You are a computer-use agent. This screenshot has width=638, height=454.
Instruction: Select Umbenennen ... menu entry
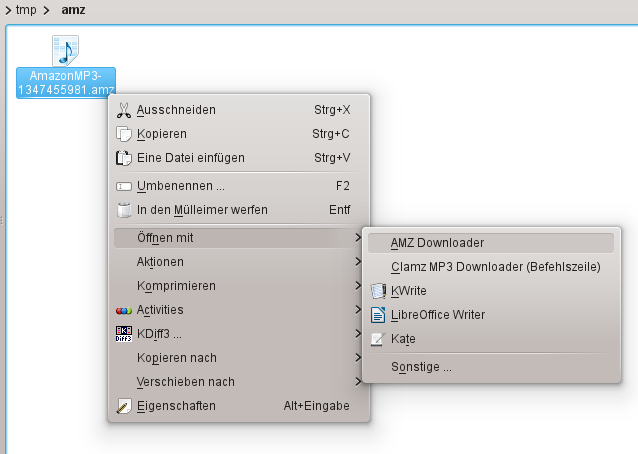(239, 186)
